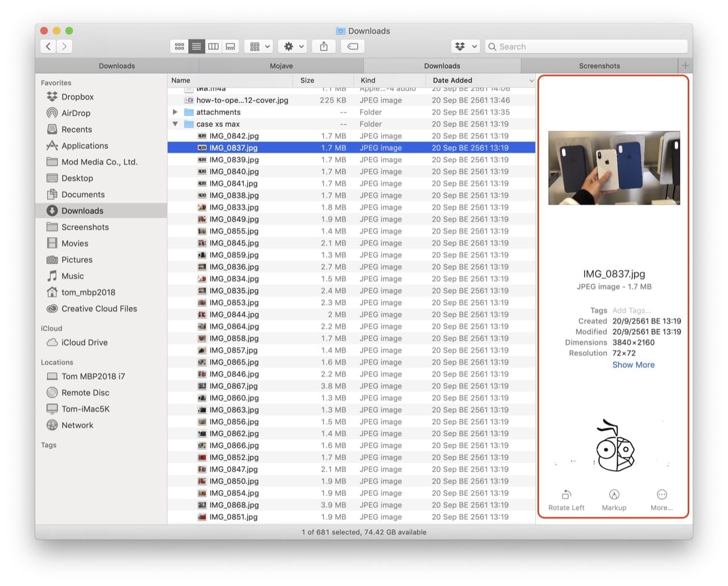This screenshot has height=586, width=728.
Task: Open the Action gear menu
Action: tap(292, 46)
